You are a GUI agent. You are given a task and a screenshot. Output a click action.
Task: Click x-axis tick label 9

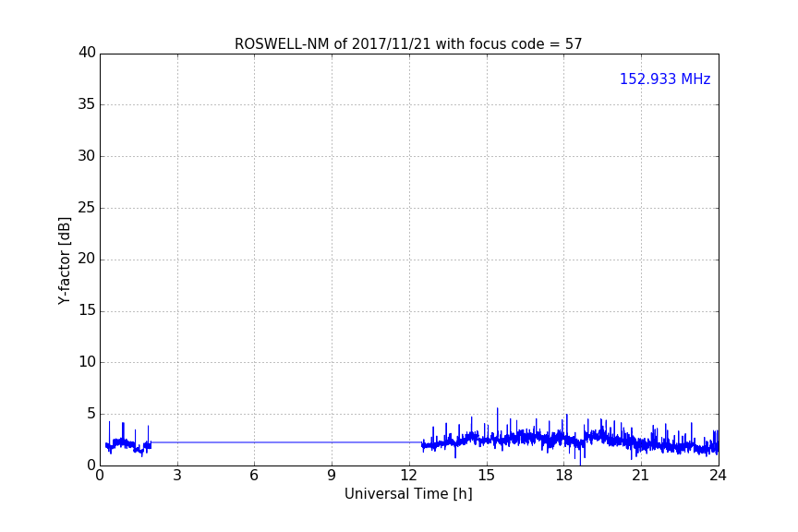pos(332,476)
